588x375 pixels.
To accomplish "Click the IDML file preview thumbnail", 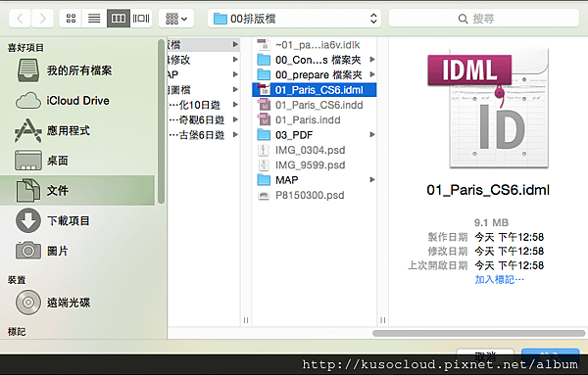I will point(489,109).
